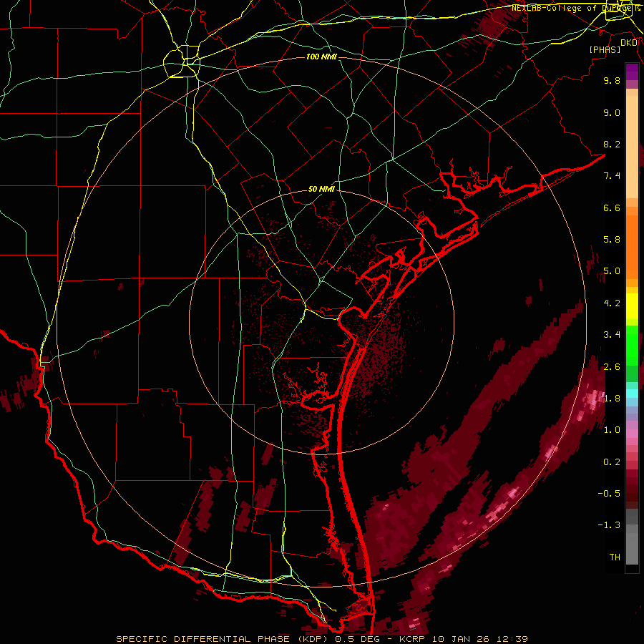The width and height of the screenshot is (644, 644).
Task: Click the 5.0 value on color scale
Action: click(x=612, y=271)
